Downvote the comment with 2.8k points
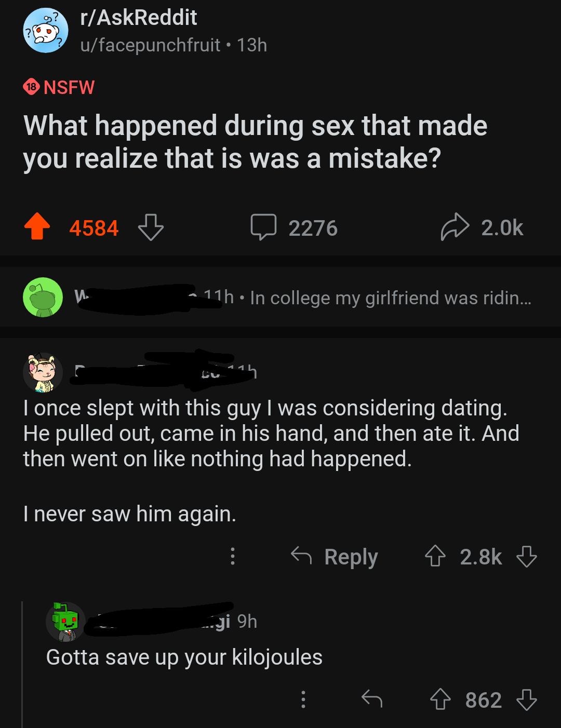This screenshot has width=561, height=728. click(526, 557)
